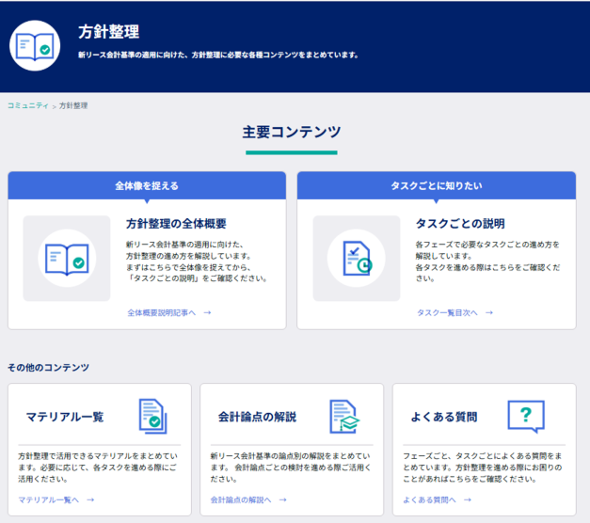This screenshot has height=523, width=590.
Task: Click the 方針整理の全体概要 card title
Action: (176, 224)
